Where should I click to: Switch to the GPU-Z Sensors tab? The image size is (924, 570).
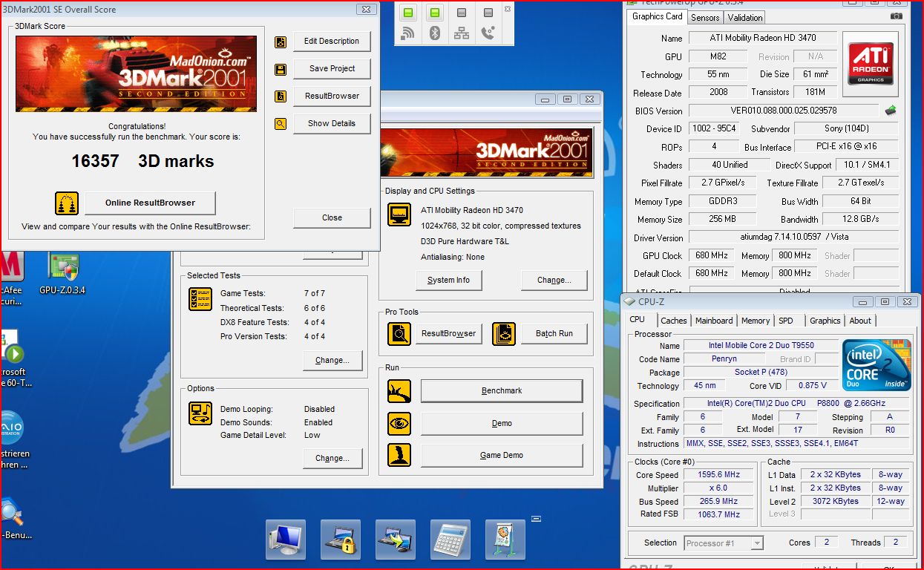(x=705, y=17)
